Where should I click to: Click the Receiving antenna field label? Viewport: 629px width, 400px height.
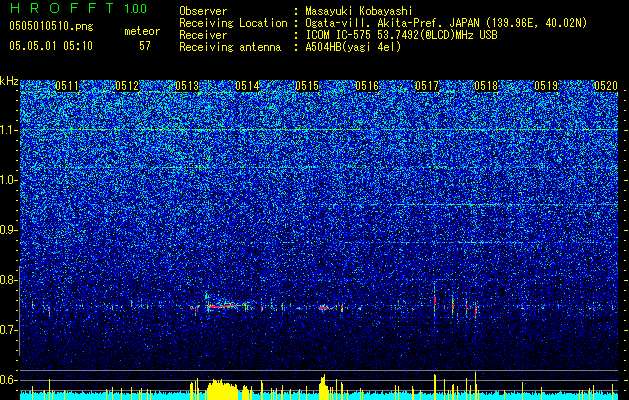(x=230, y=47)
